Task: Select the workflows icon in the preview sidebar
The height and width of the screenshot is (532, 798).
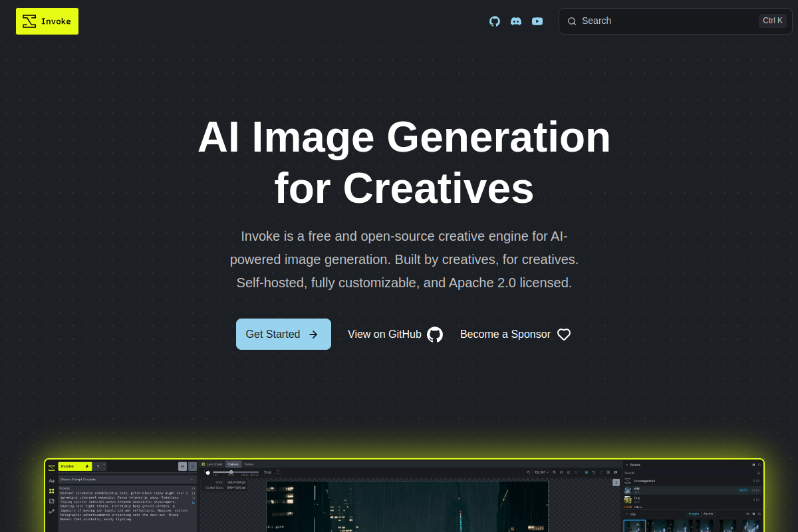Action: click(x=51, y=511)
